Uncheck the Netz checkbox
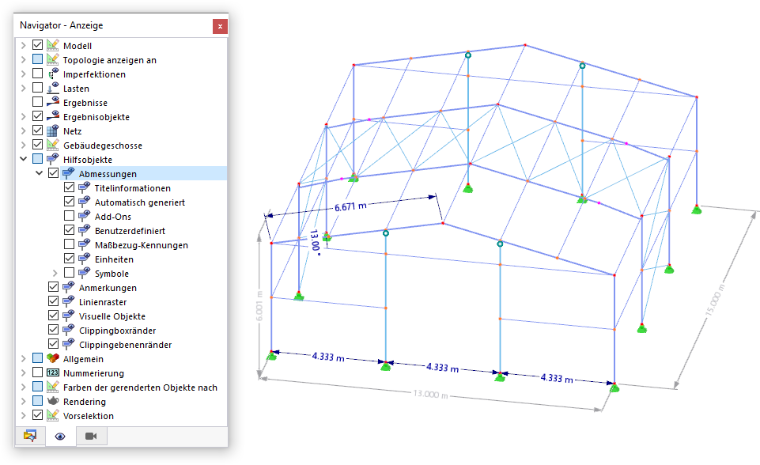This screenshot has width=760, height=465. [x=37, y=130]
